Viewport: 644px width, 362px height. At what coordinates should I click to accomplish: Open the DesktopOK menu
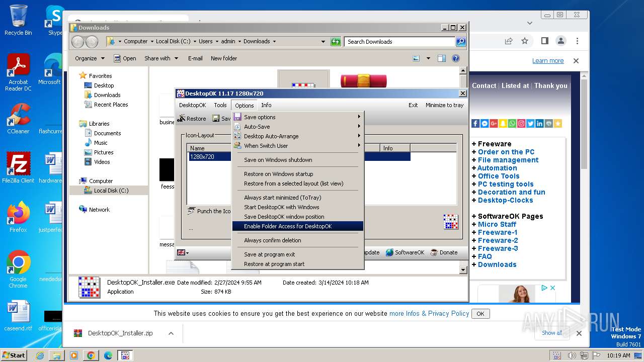point(192,105)
